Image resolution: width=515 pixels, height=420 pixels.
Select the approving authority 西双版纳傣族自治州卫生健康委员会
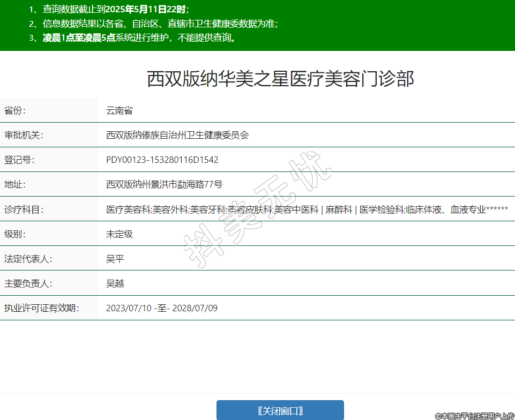tap(177, 136)
